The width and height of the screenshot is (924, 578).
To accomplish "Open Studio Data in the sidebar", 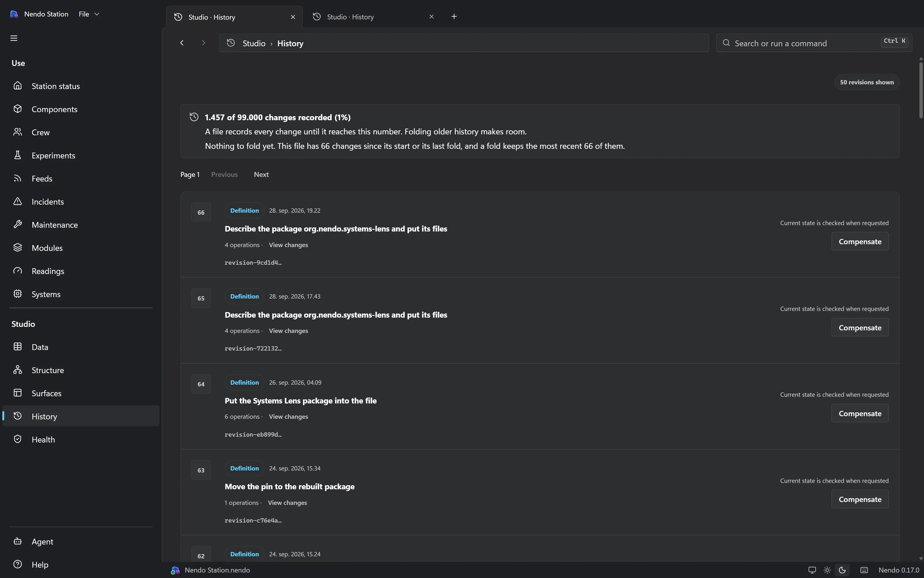I will click(81, 347).
